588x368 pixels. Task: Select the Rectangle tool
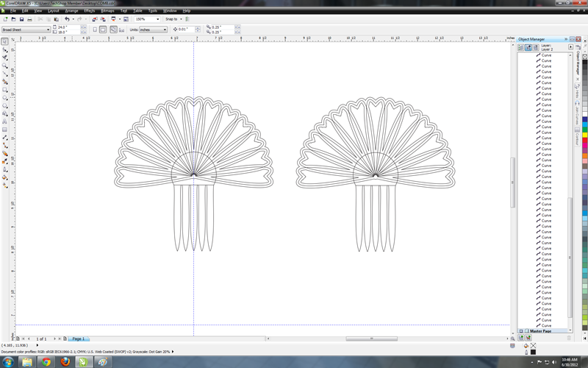[5, 90]
